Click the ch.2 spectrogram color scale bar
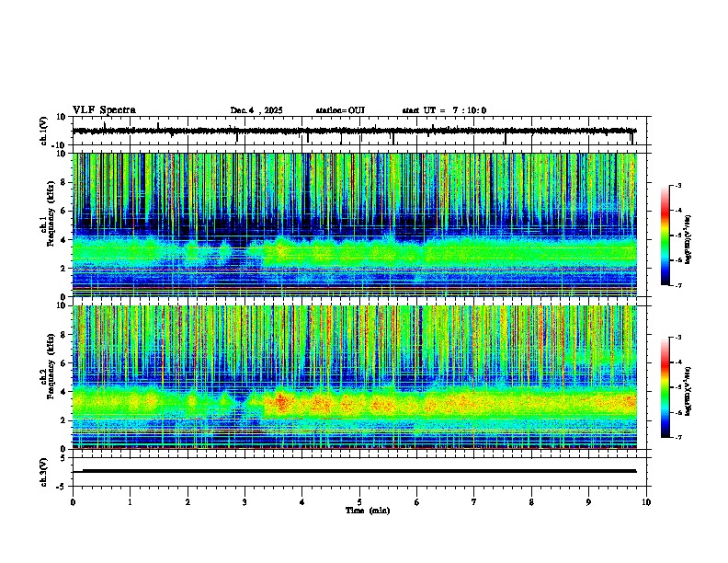 665,387
